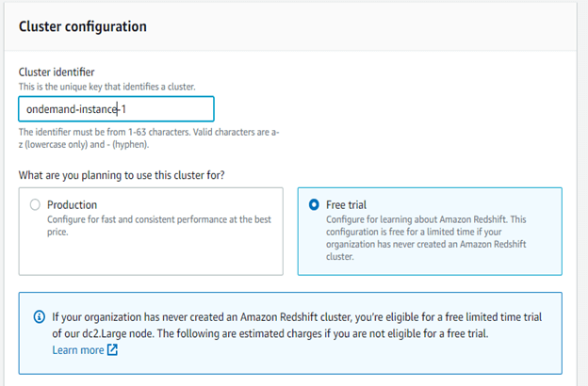Click the info icon in the blue notice
The image size is (588, 386).
(x=38, y=314)
